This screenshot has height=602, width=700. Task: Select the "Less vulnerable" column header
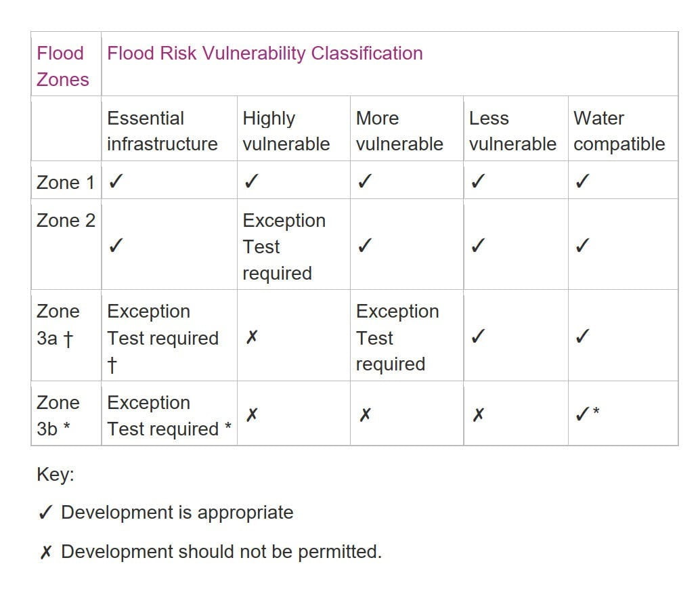click(512, 131)
